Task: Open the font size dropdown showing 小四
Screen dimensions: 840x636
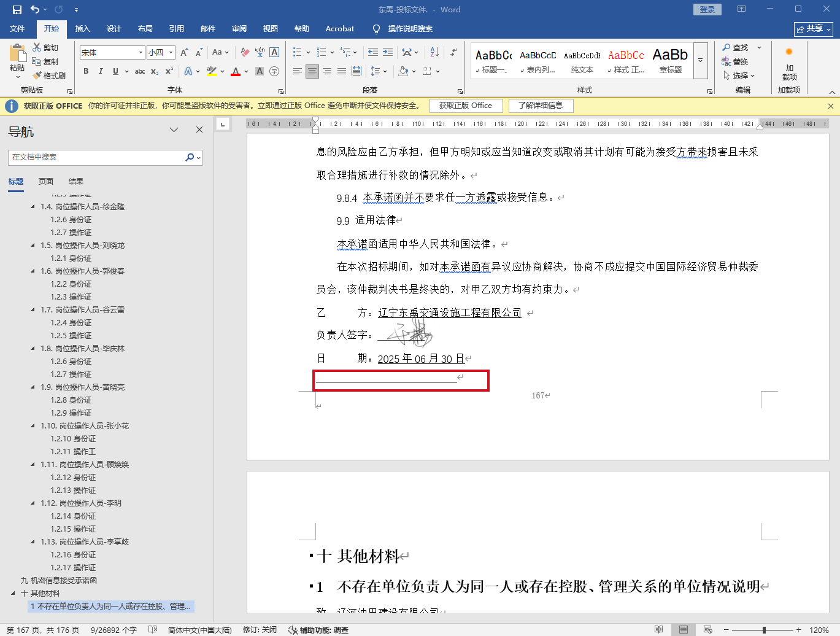Action: click(171, 53)
